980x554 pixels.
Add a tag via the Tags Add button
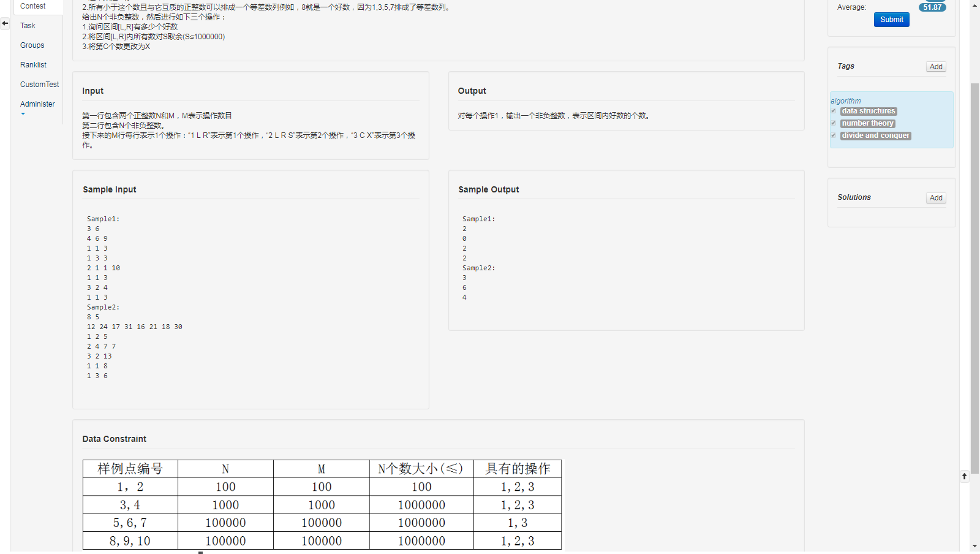(x=936, y=67)
